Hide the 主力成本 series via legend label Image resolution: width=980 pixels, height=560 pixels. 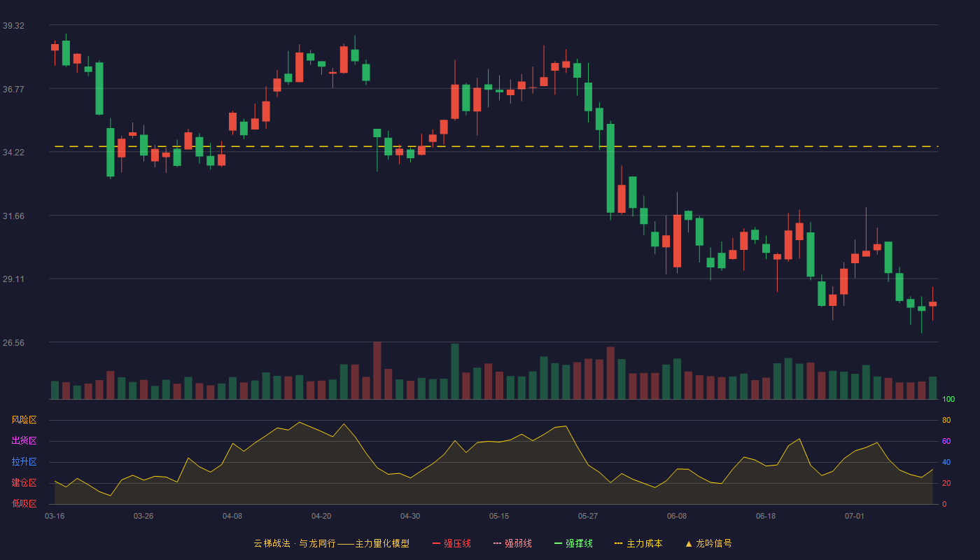(644, 543)
